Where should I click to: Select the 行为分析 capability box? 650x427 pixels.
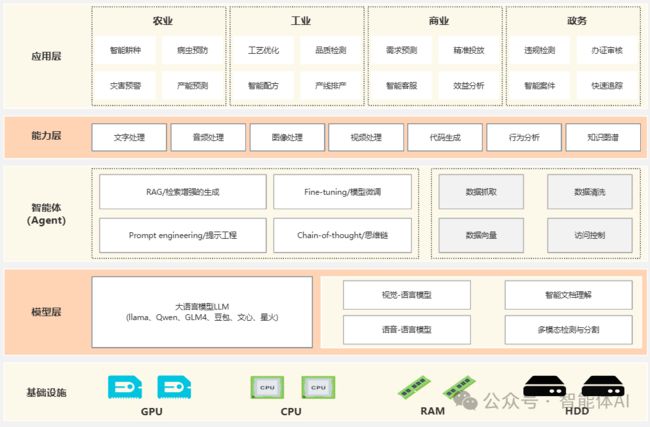point(524,137)
